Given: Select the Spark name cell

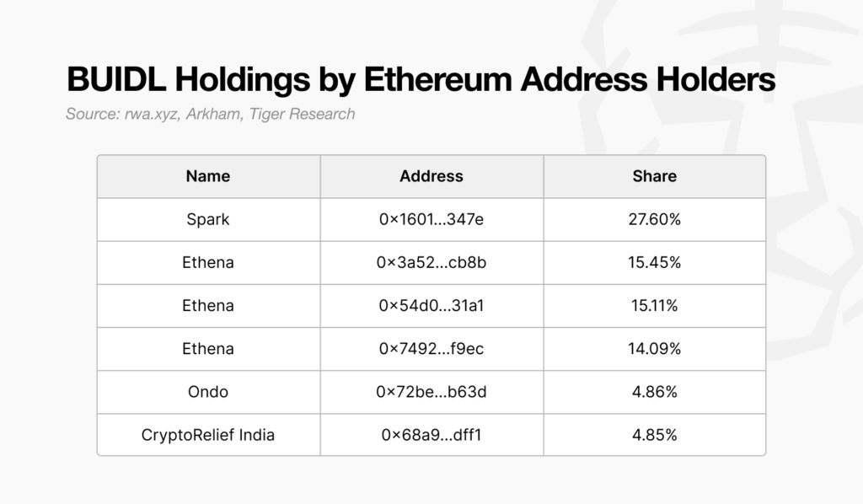Looking at the screenshot, I should [x=208, y=219].
